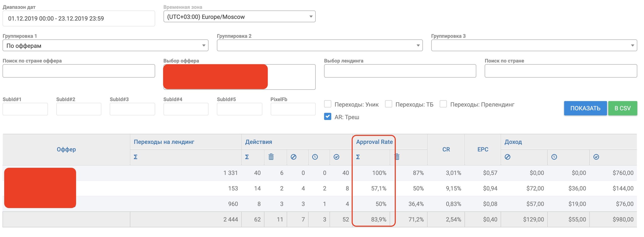This screenshot has height=237, width=644.
Task: Sort by rejected actions icon under Действия
Action: (293, 157)
